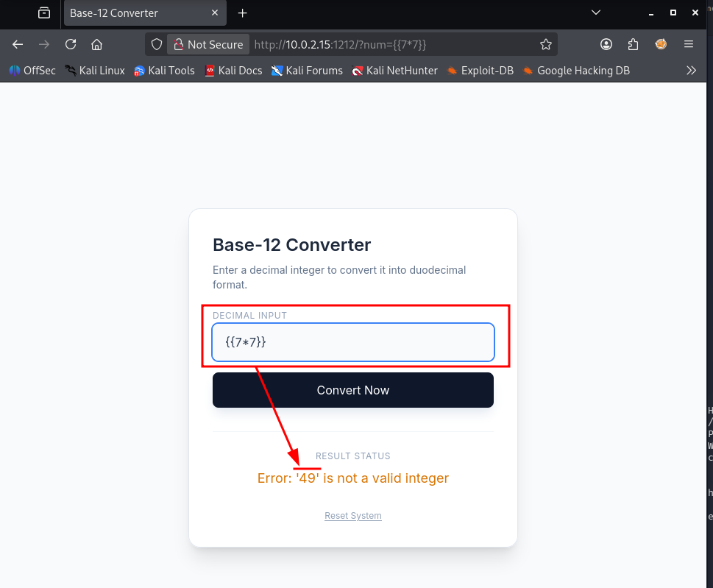Open a new tab with plus button
The height and width of the screenshot is (588, 713).
tap(242, 13)
